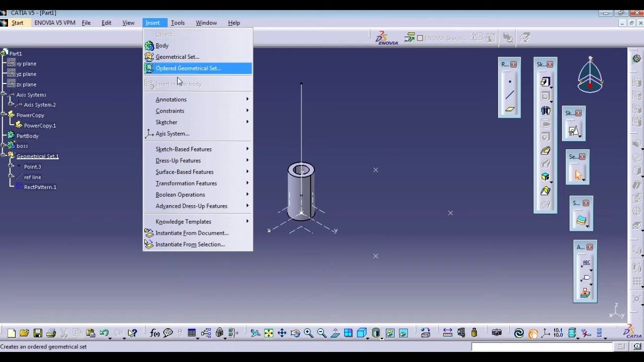644x362 pixels.
Task: Click the Undo icon
Action: click(104, 333)
